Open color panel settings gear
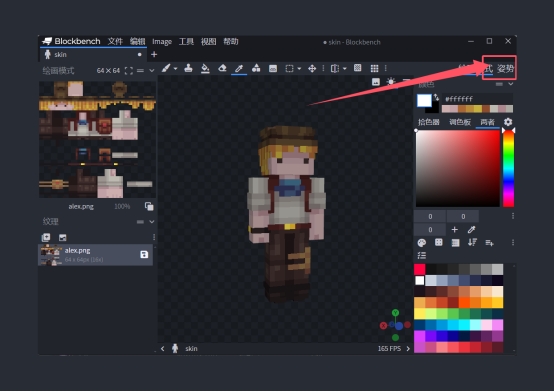 click(508, 122)
